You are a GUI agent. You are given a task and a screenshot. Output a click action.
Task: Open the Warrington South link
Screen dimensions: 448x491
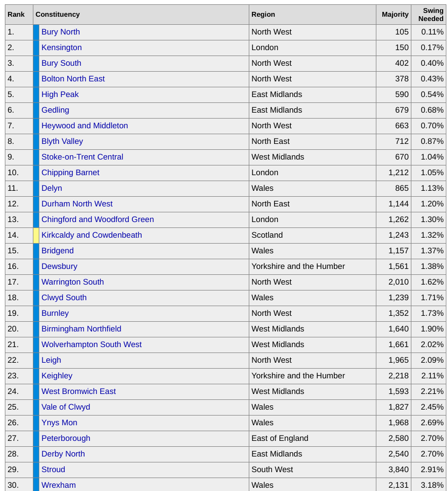tap(73, 282)
